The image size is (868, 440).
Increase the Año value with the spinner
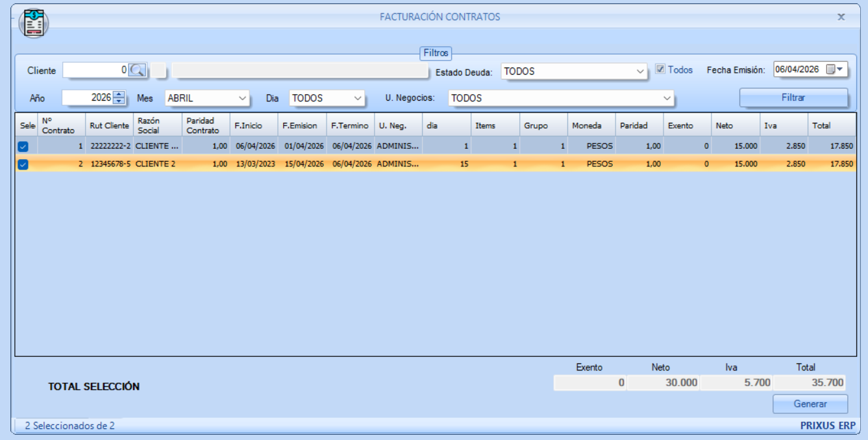tap(118, 94)
